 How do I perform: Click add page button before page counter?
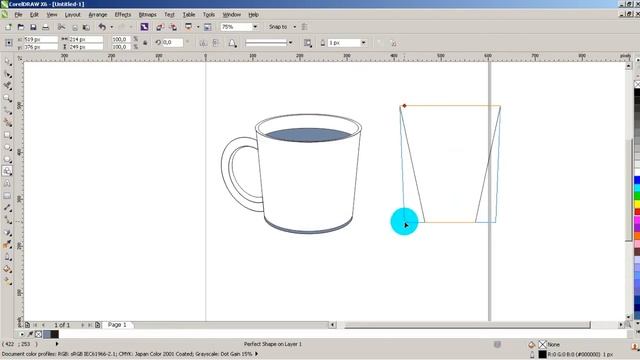coord(27,325)
